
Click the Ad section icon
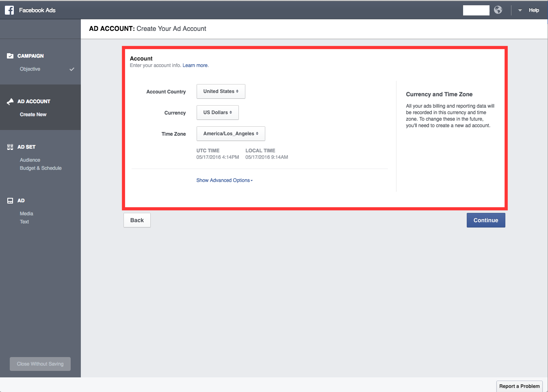[10, 200]
